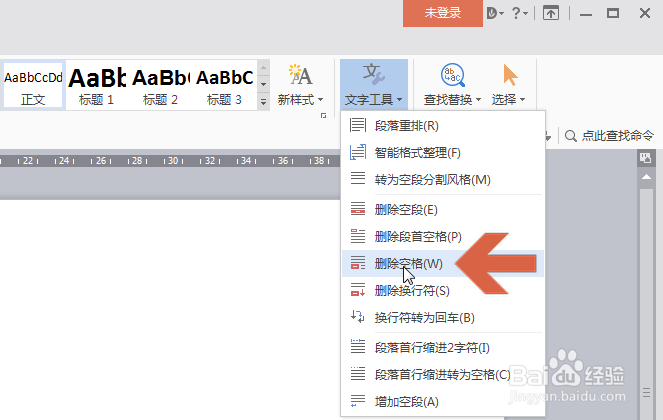The image size is (663, 420).
Task: Click the 删除空段 red-bar icon
Action: tap(358, 209)
